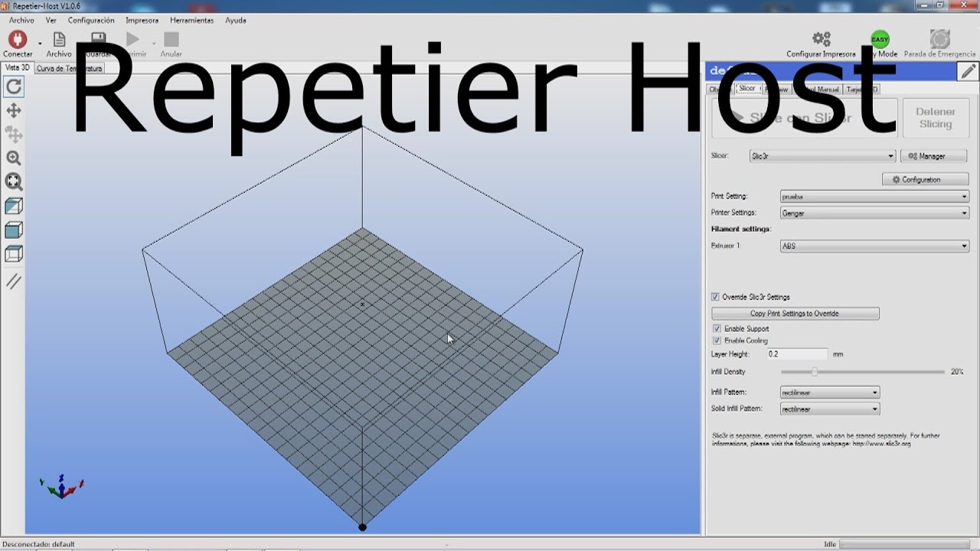Open the Infill Pattern dropdown

pyautogui.click(x=830, y=393)
